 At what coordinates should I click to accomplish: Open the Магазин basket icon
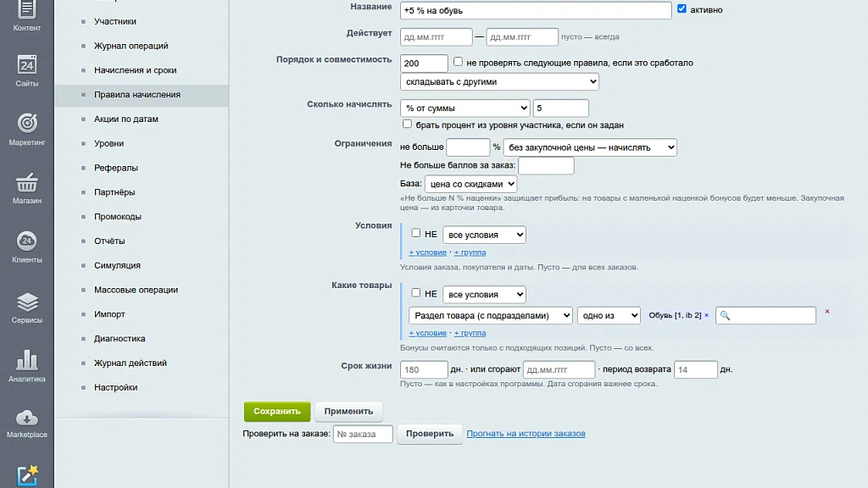(26, 182)
